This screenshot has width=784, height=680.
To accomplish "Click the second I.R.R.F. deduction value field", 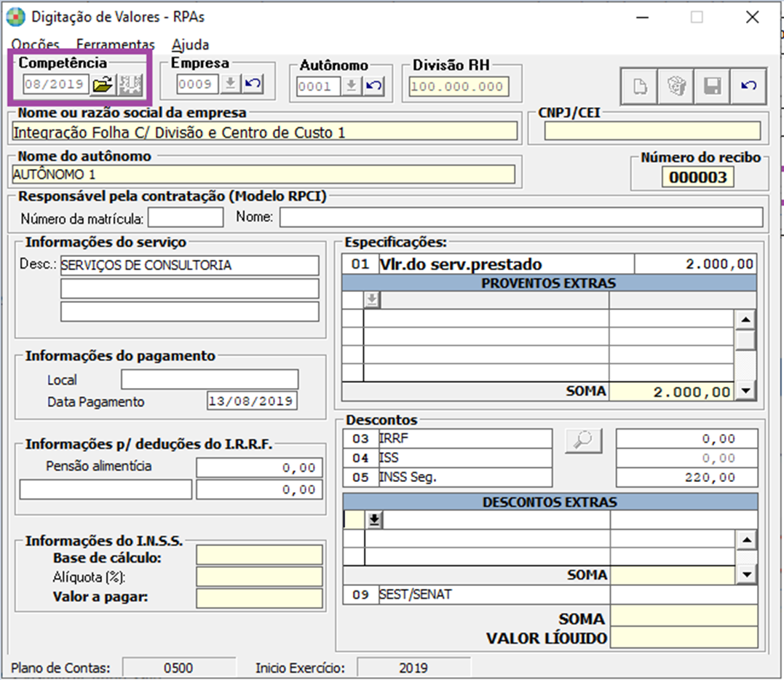I will tap(259, 489).
